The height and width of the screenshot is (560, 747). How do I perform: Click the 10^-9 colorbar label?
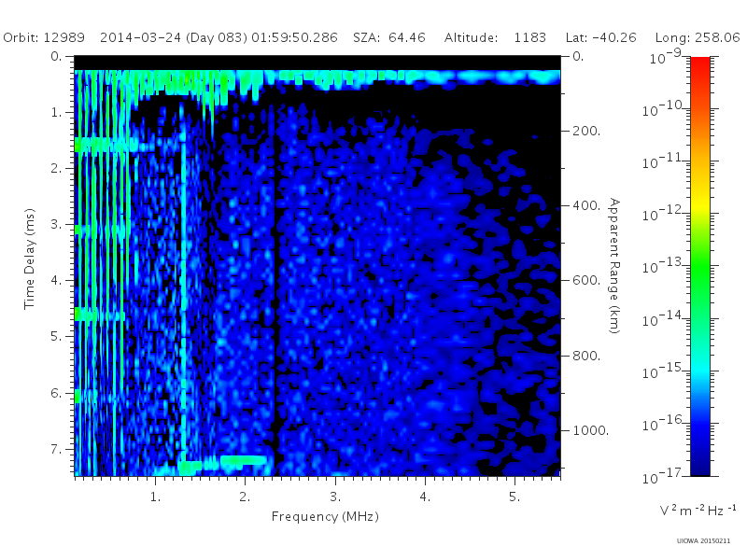pos(666,57)
